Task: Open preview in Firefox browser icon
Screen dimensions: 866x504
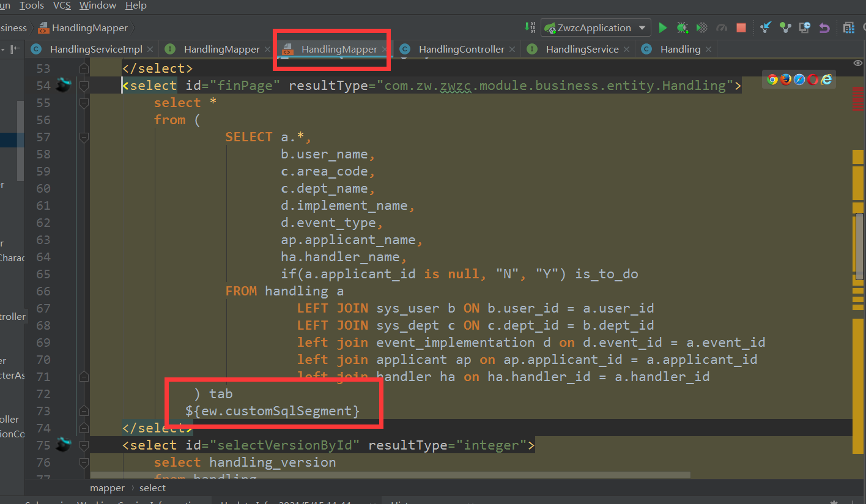Action: pos(786,79)
